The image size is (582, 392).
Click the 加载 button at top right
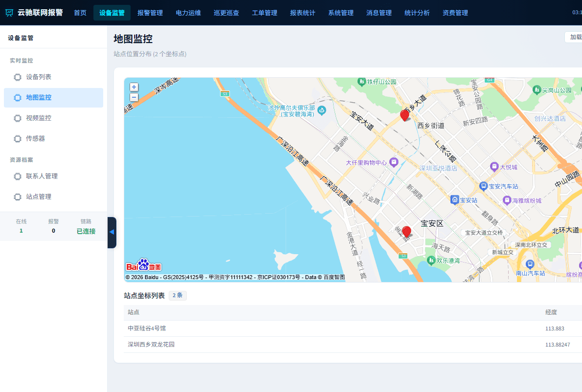[574, 37]
